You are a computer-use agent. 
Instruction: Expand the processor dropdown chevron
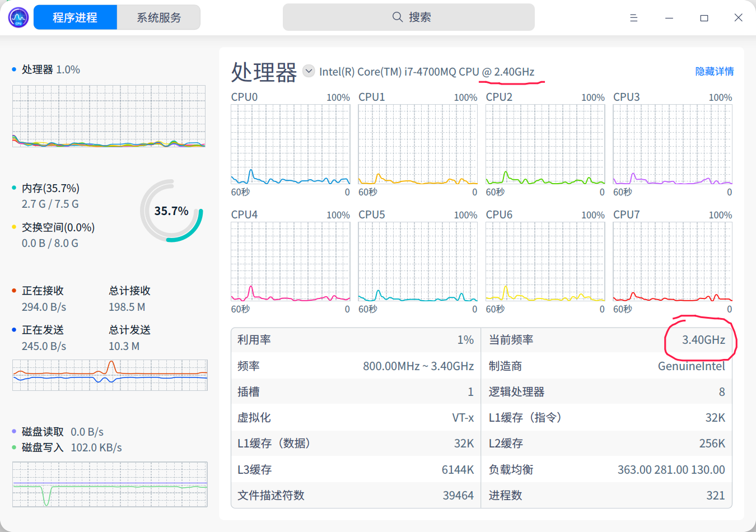click(x=309, y=71)
